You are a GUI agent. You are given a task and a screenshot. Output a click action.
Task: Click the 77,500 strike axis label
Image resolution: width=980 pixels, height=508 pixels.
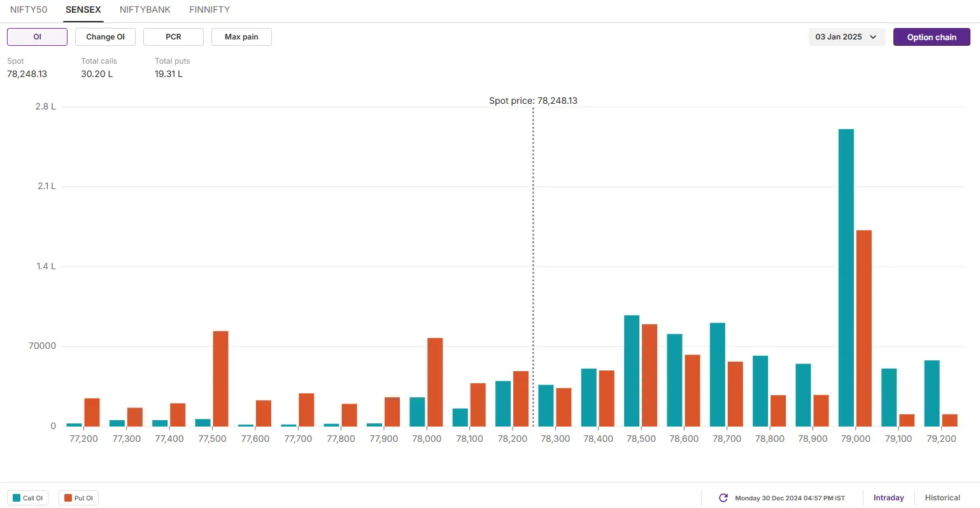[212, 439]
